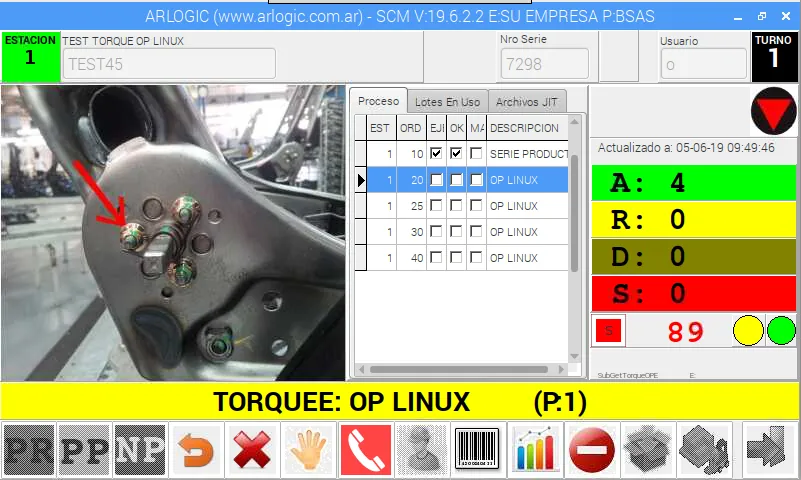The image size is (801, 480).
Task: Click the PP toolbar button
Action: 85,450
